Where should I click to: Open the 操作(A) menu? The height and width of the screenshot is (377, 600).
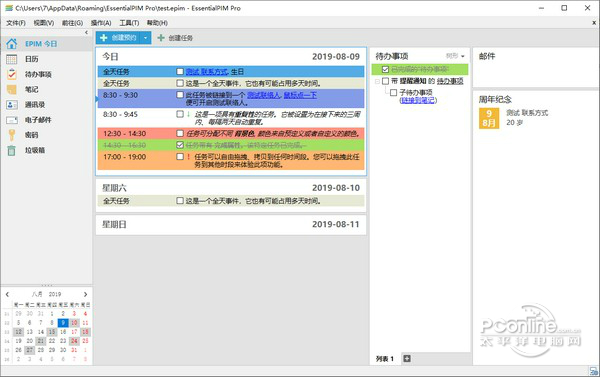101,23
